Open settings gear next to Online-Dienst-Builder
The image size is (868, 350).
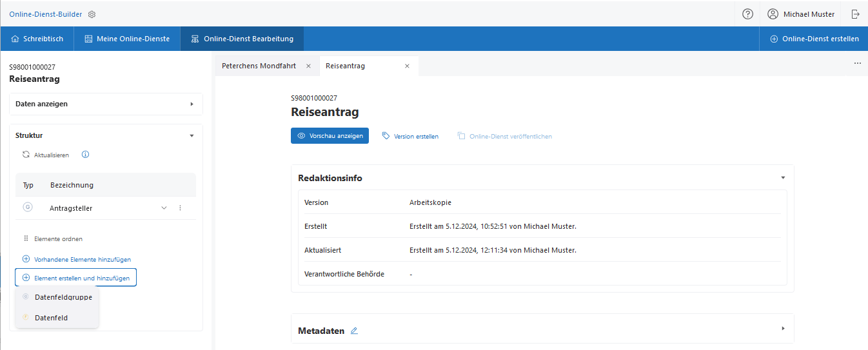point(92,14)
